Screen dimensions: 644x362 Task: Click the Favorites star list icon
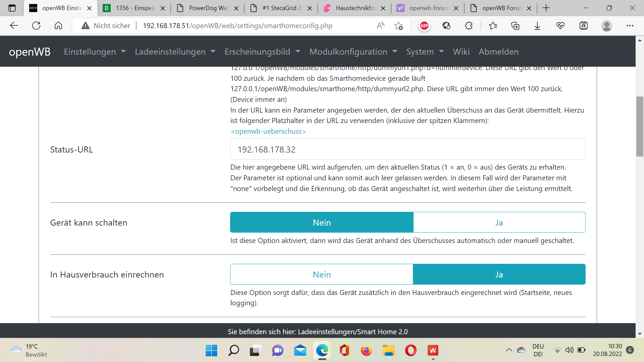coord(493,26)
